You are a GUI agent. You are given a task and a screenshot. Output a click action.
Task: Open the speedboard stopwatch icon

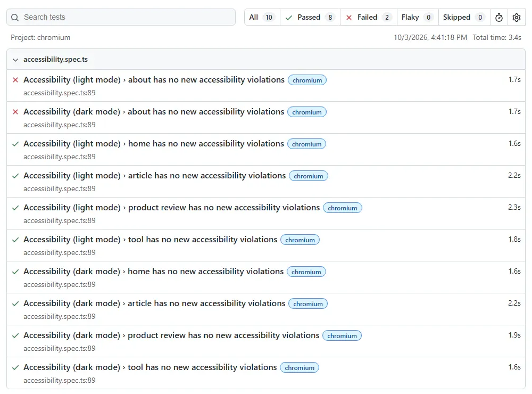499,18
